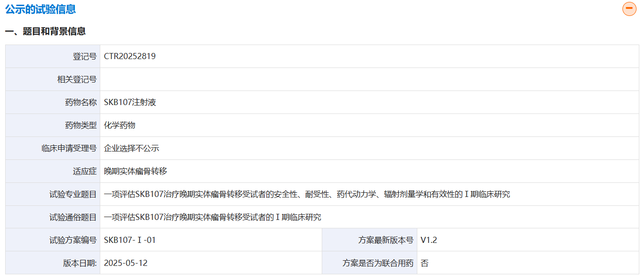
Task: Select registration number CTR20252819
Action: 130,56
